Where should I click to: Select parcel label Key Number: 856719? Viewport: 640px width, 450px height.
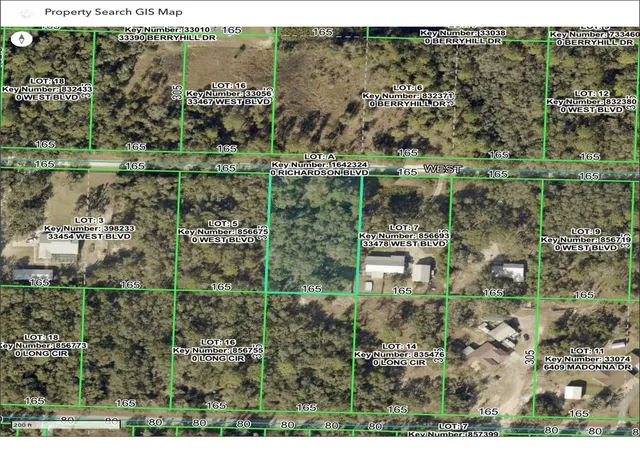586,239
